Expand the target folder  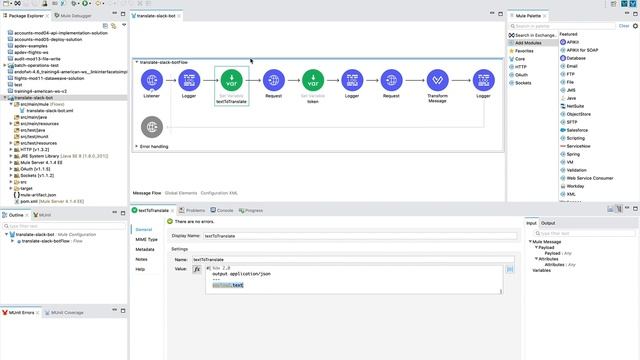point(11,188)
